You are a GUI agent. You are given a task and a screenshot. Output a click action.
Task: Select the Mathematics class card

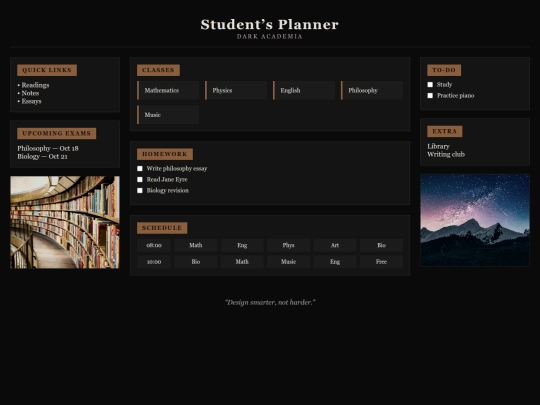pyautogui.click(x=168, y=91)
